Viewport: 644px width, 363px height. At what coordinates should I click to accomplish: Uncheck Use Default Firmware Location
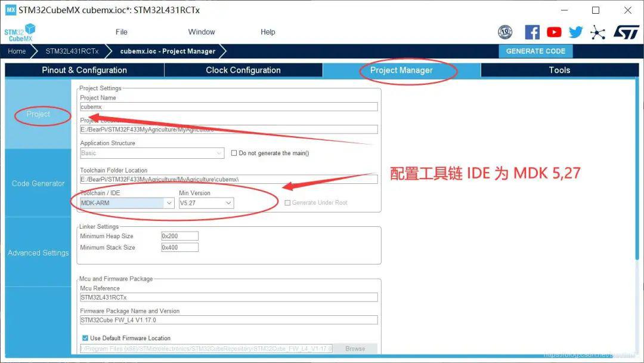coord(85,338)
